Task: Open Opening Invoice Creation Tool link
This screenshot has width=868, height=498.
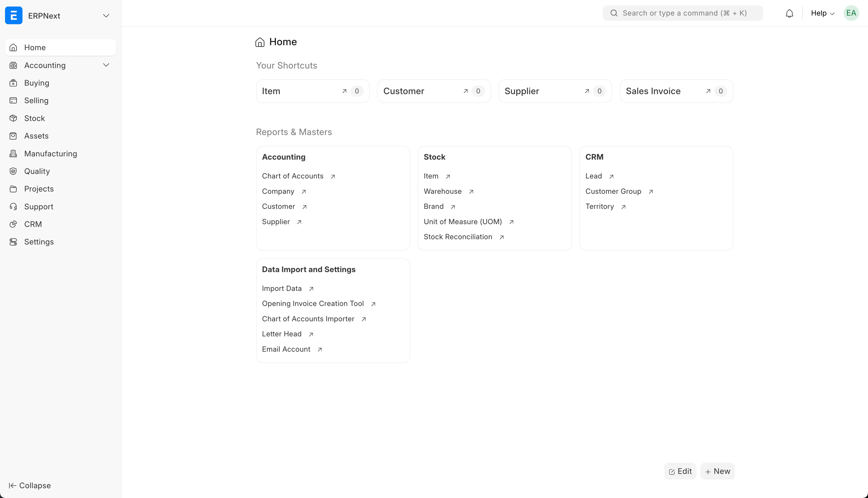Action: coord(313,304)
